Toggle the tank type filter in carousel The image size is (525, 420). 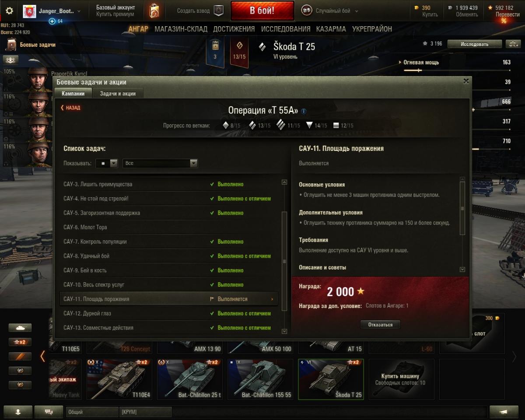(20, 328)
